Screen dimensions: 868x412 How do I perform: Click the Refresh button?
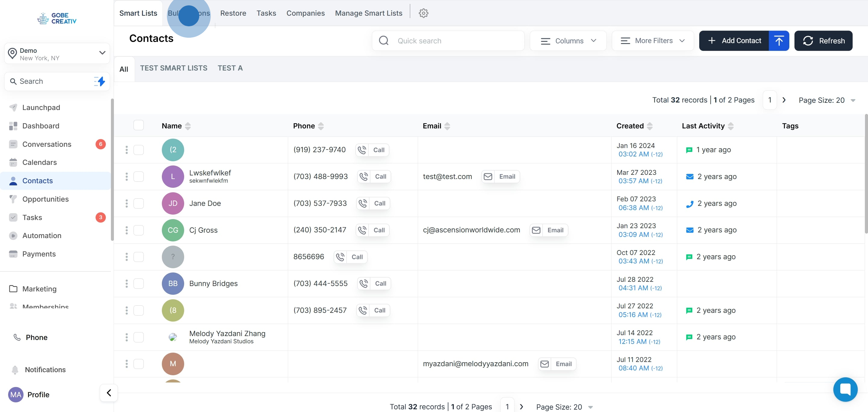823,41
